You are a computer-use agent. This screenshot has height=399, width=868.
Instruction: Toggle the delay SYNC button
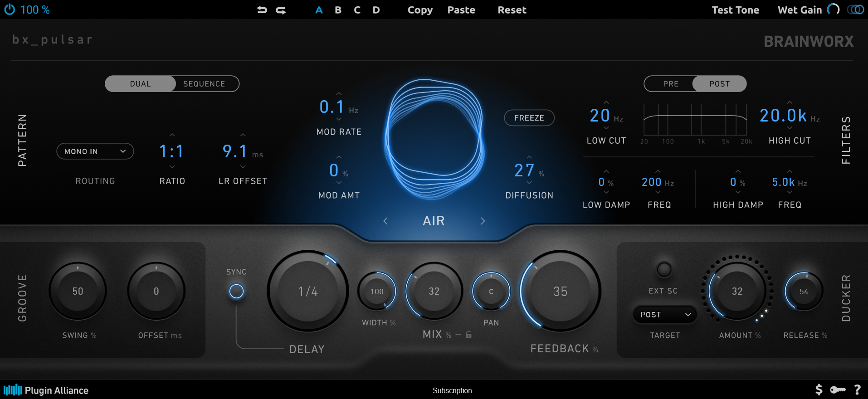click(x=236, y=291)
